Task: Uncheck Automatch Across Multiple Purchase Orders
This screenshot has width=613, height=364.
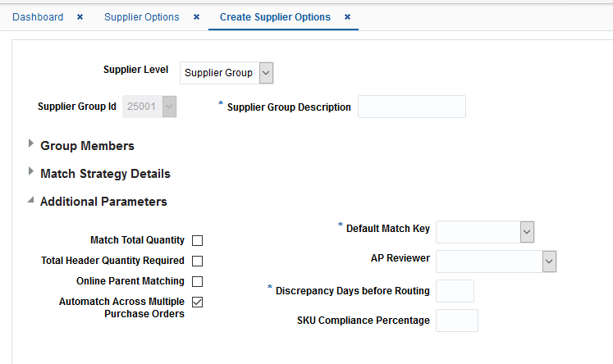Action: click(x=197, y=302)
